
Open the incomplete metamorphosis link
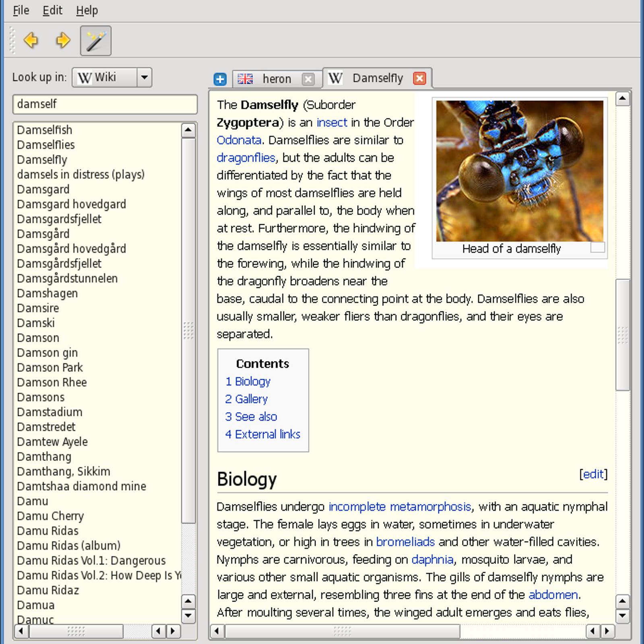click(x=400, y=507)
